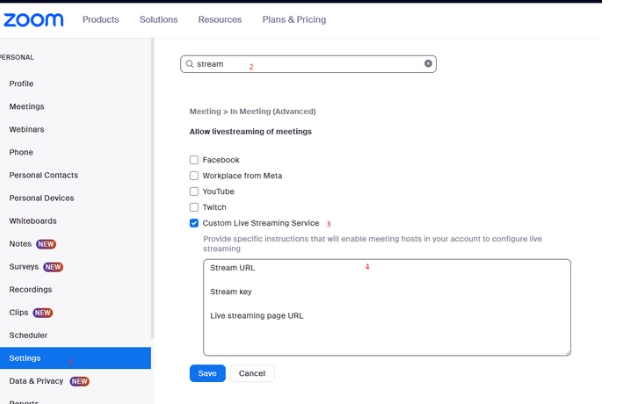Click NEW badge next to Surveys
Viewport: 622px width, 404px height.
(53, 267)
